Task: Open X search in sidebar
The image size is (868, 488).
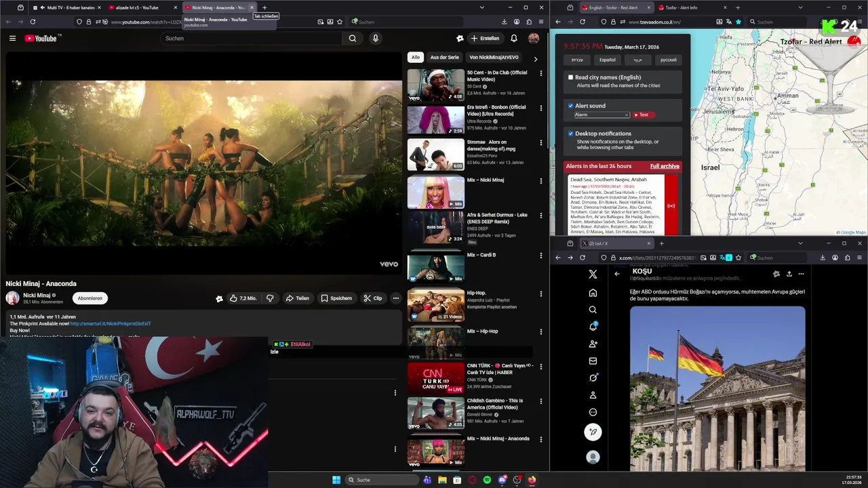Action: [593, 310]
